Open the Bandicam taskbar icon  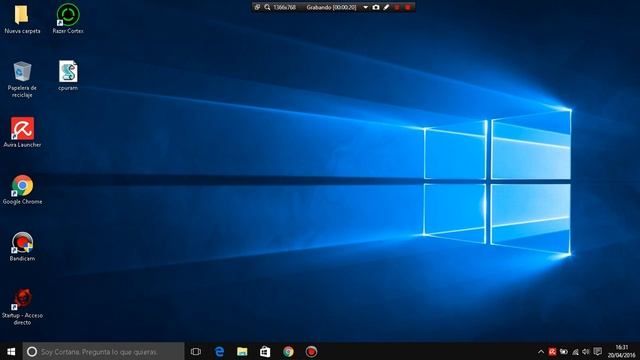(x=311, y=351)
